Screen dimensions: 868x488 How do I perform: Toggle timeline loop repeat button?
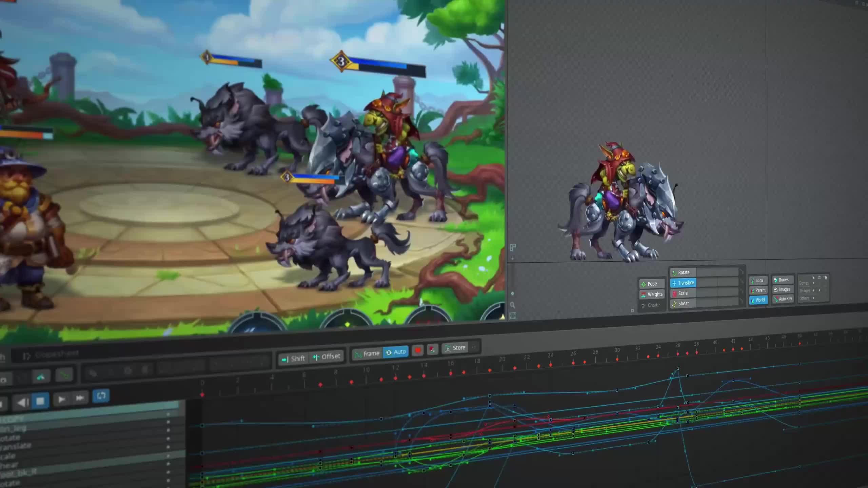(101, 396)
